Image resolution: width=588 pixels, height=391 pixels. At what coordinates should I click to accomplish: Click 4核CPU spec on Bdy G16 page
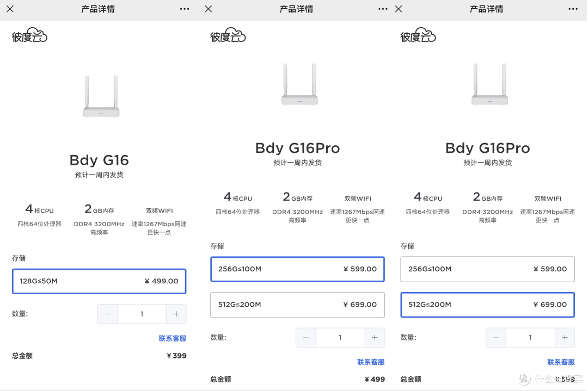click(x=39, y=209)
